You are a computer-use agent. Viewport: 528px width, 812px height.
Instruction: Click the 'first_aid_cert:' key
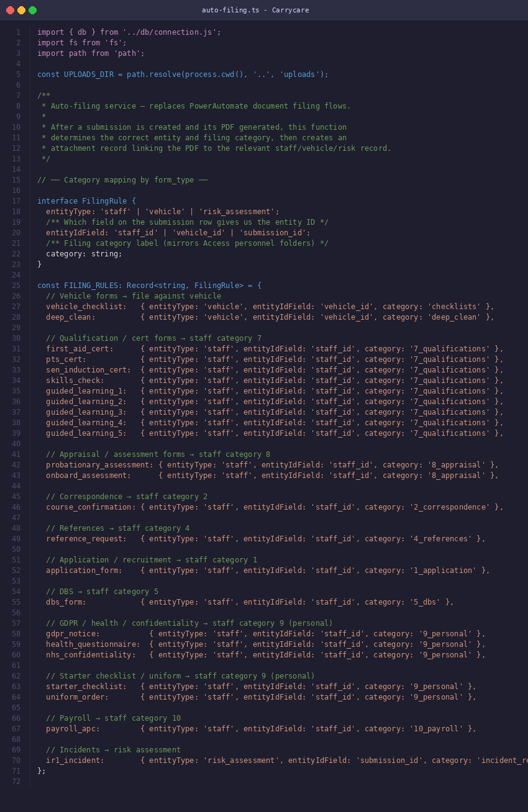[80, 348]
